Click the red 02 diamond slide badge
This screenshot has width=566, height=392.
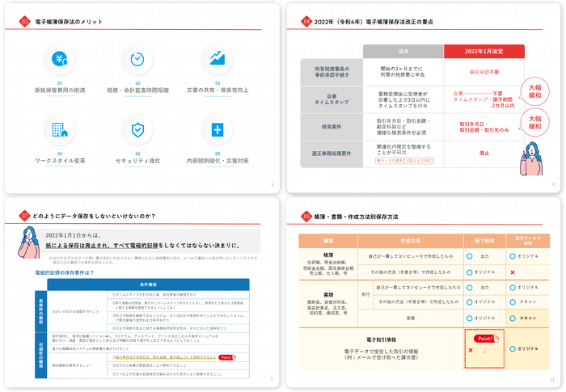(24, 21)
